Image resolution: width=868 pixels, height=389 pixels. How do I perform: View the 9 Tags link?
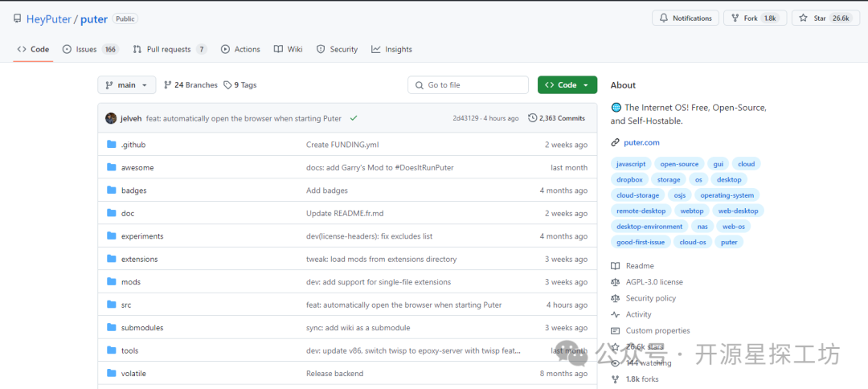tap(240, 85)
